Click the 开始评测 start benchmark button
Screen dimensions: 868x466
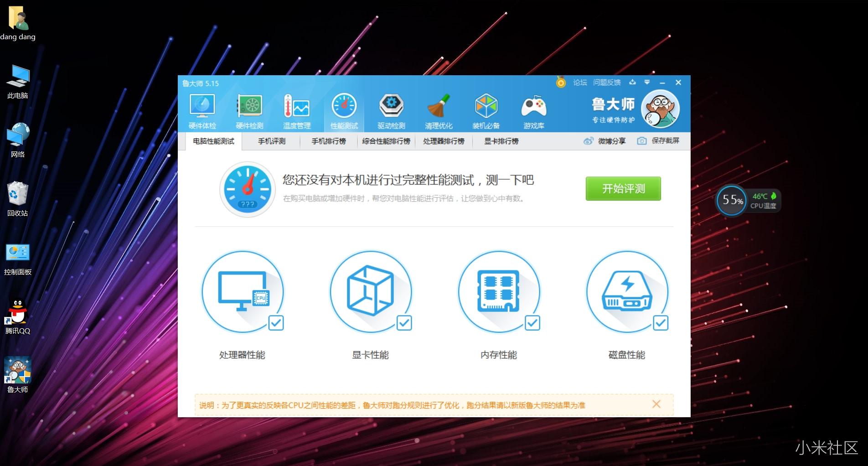click(x=623, y=188)
